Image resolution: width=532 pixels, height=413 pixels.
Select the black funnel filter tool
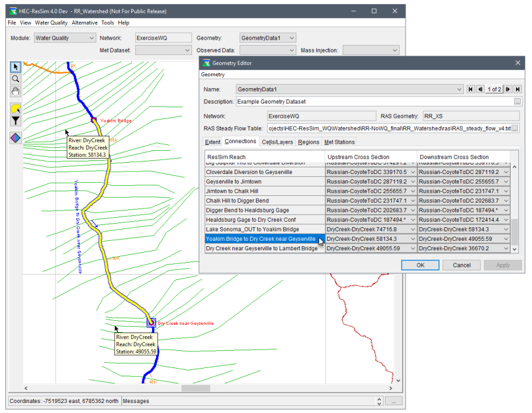coord(15,121)
